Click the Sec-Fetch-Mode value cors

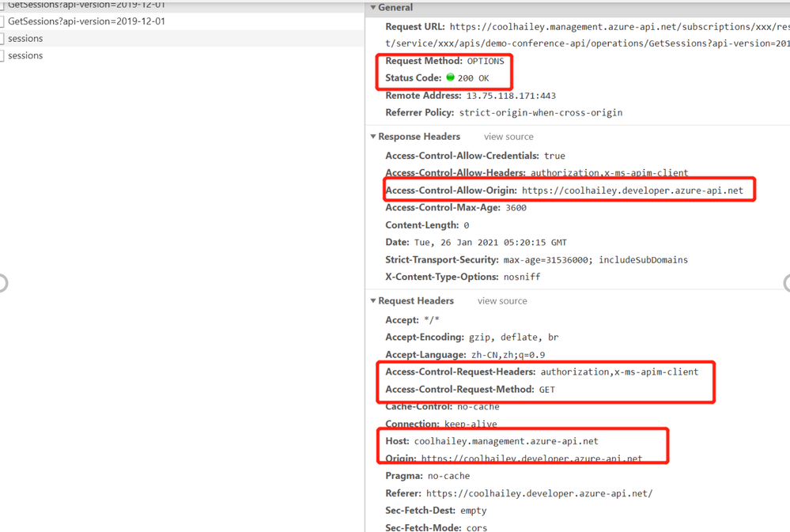pos(476,528)
